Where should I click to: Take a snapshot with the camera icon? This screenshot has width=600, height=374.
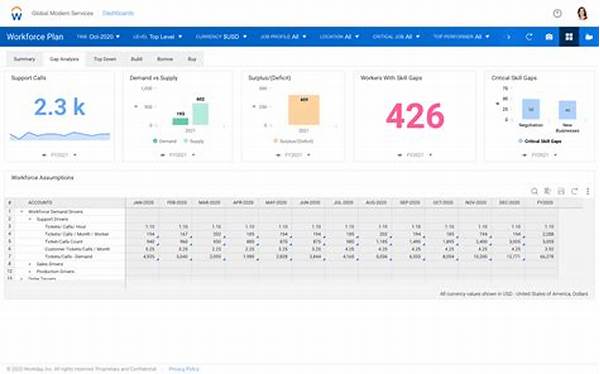point(549,37)
